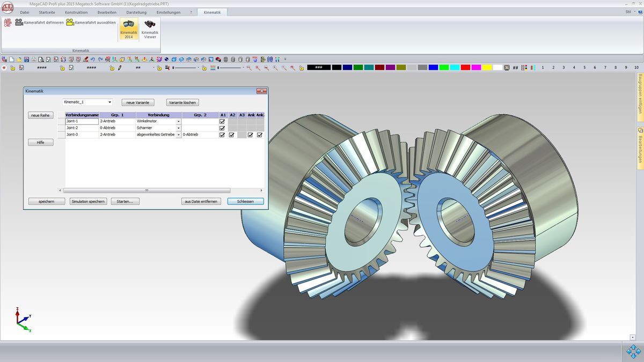Uncheck A1 checkbox for Joint-1
Image resolution: width=644 pixels, height=362 pixels.
(x=222, y=122)
